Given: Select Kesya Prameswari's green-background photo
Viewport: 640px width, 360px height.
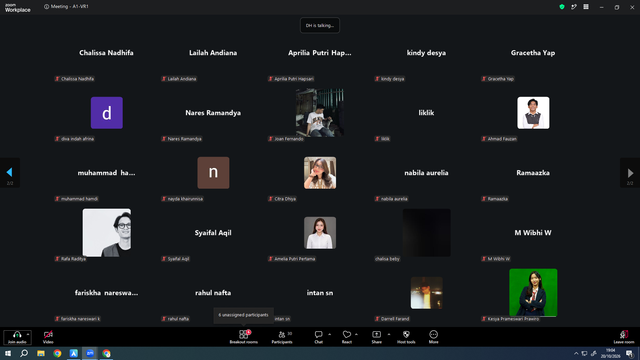Looking at the screenshot, I should [x=533, y=293].
